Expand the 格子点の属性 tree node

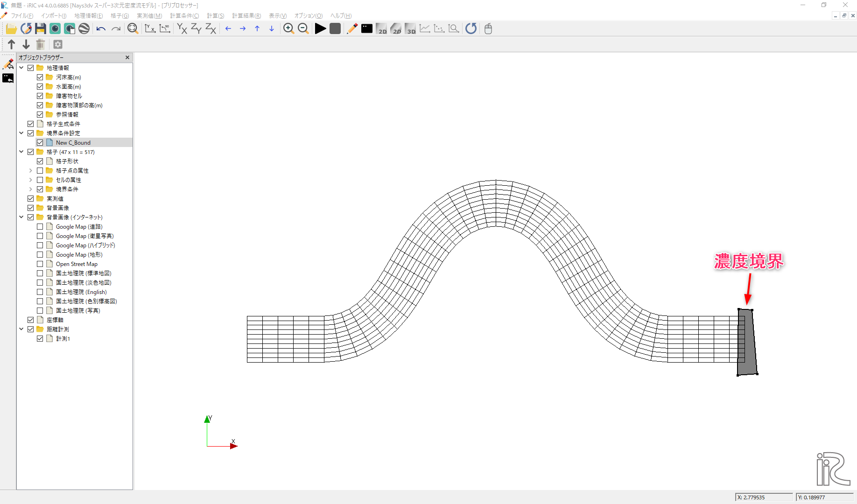click(x=31, y=171)
